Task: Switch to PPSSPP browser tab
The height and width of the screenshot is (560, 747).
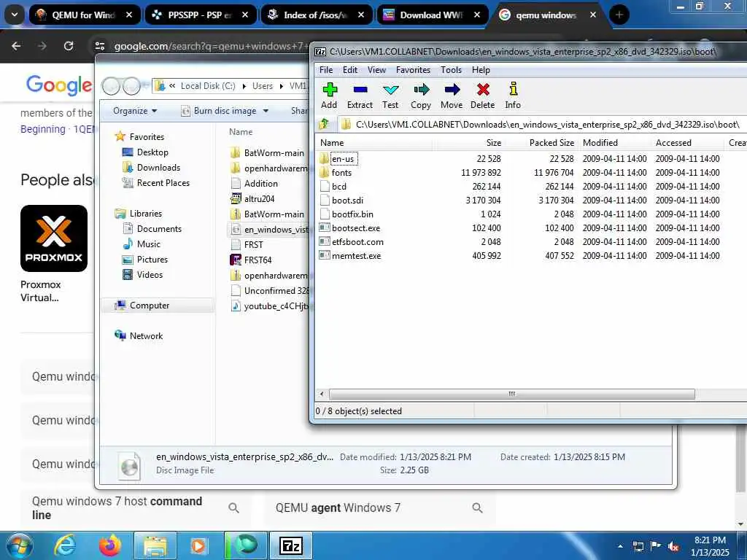Action: click(x=199, y=15)
